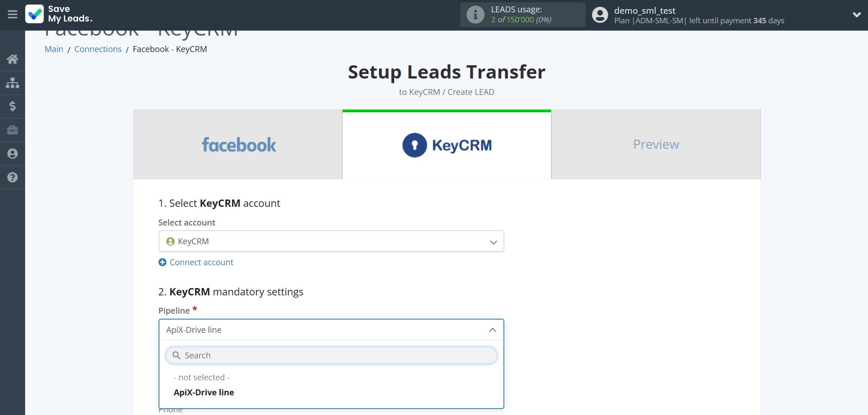Open the Connections breadcrumb link

click(98, 49)
